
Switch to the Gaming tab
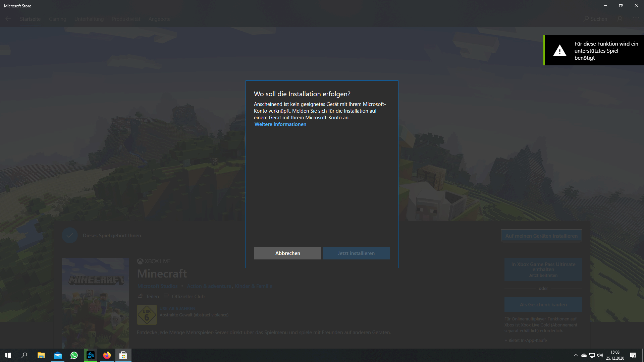(57, 19)
